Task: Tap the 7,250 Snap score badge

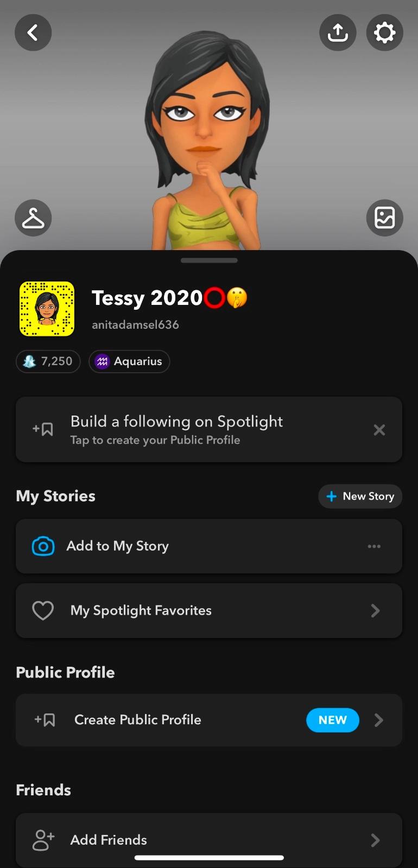Action: (48, 361)
